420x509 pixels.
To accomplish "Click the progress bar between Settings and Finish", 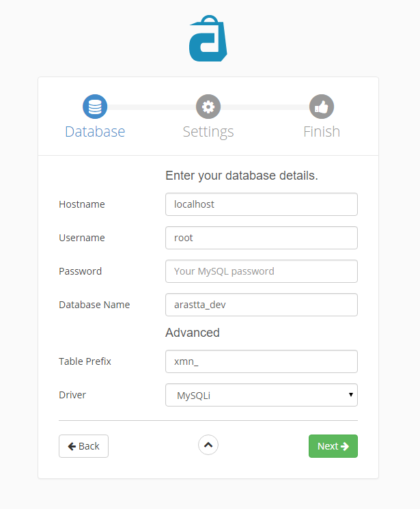I will (x=265, y=107).
